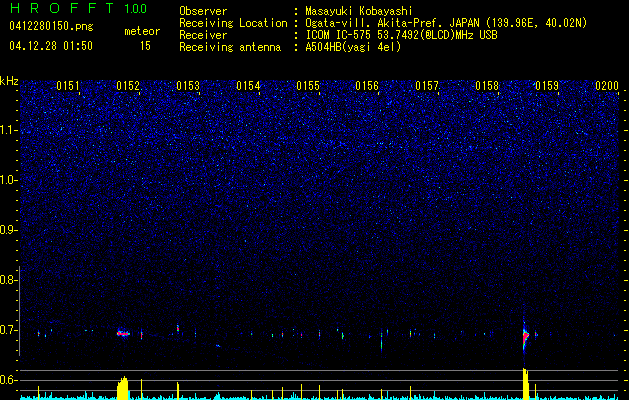The image size is (629, 400).
Task: Click the Receiving Location label
Action: click(233, 23)
